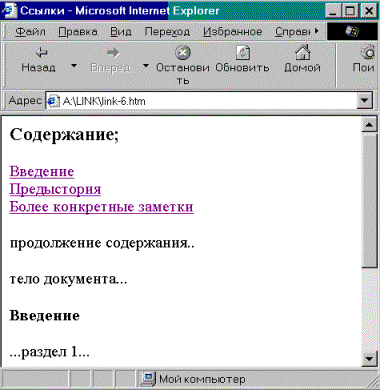The height and width of the screenshot is (390, 380).
Task: Go to the home page via Домой
Action: click(302, 60)
